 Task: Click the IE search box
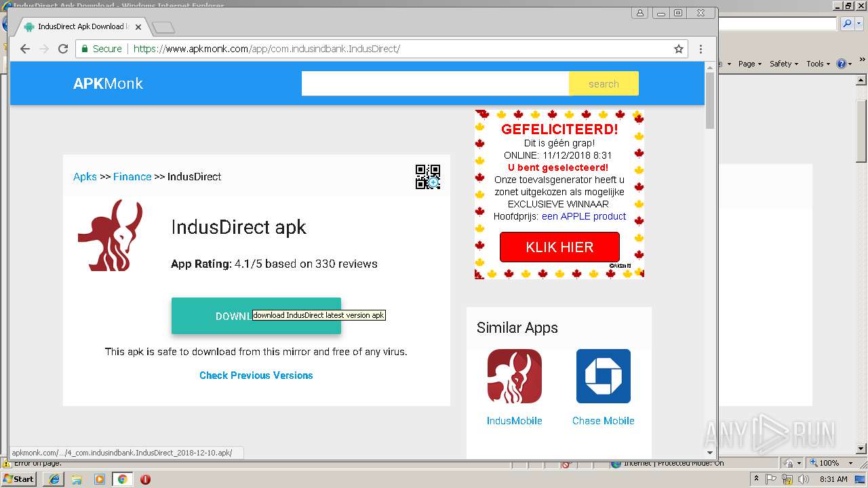pyautogui.click(x=777, y=24)
